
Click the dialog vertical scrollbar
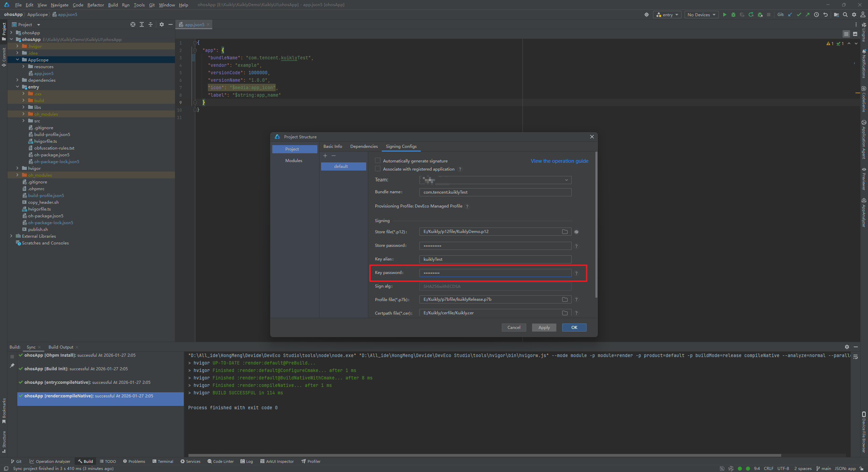coord(596,225)
